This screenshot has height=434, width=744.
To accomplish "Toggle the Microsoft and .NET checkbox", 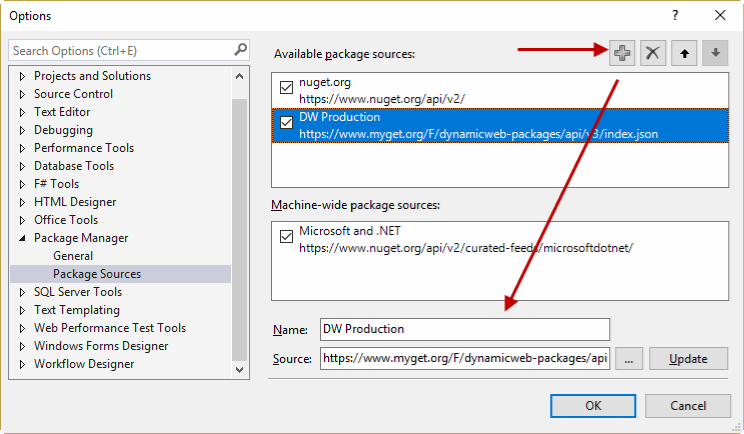I will [x=287, y=238].
